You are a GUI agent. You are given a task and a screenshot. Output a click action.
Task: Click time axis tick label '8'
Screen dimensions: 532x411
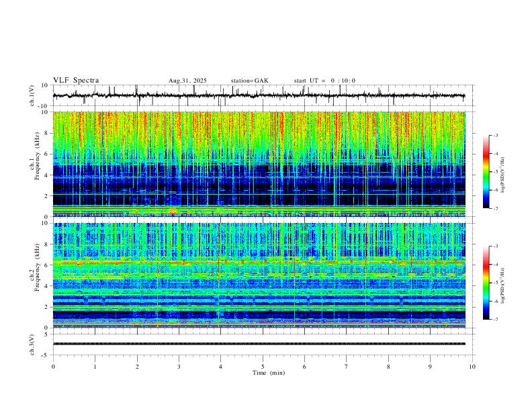(388, 367)
